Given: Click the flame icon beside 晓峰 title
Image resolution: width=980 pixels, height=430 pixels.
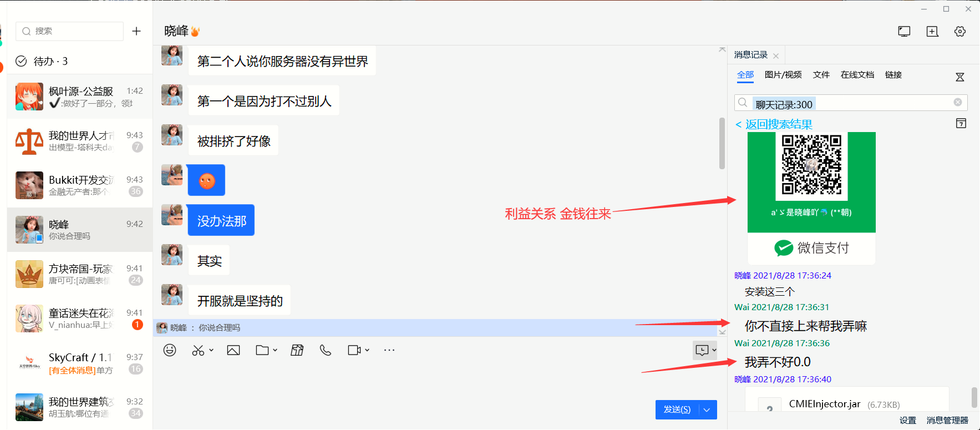Looking at the screenshot, I should point(195,32).
